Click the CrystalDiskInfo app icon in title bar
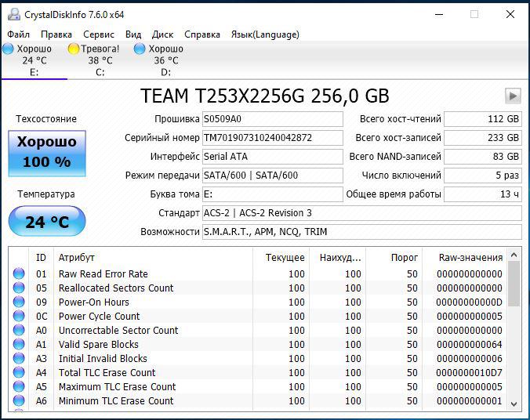This screenshot has height=420, width=530. coord(13,14)
